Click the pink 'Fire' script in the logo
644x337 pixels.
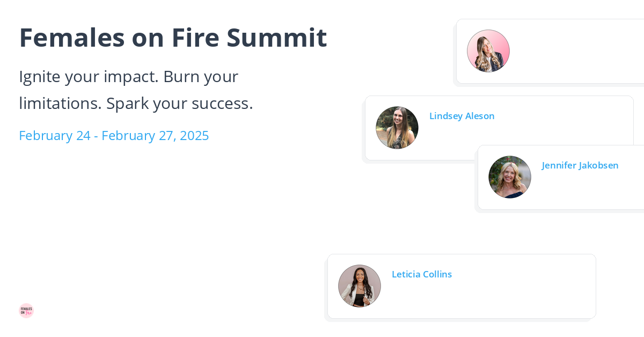click(28, 313)
